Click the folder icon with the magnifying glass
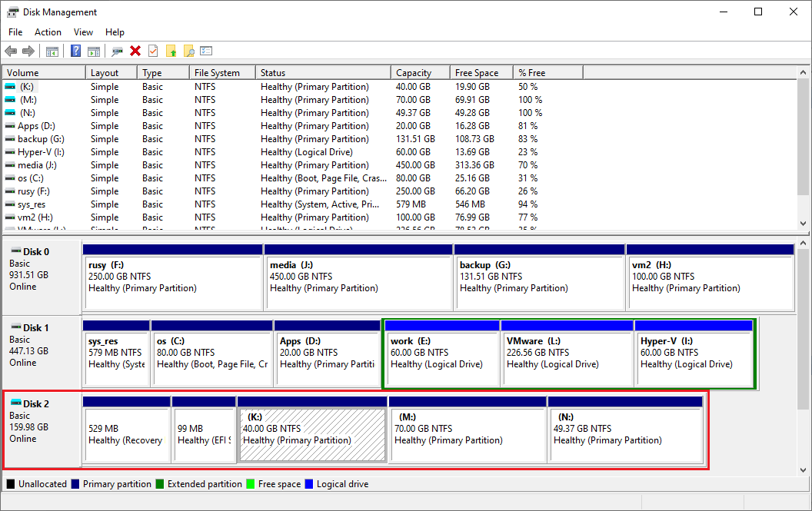The height and width of the screenshot is (511, 812). tap(188, 51)
